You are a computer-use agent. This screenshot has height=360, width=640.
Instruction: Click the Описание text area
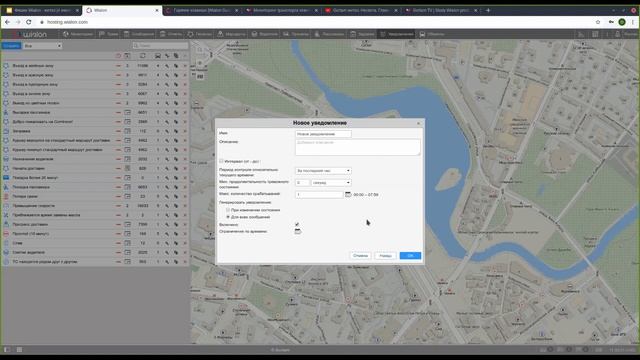click(x=358, y=147)
